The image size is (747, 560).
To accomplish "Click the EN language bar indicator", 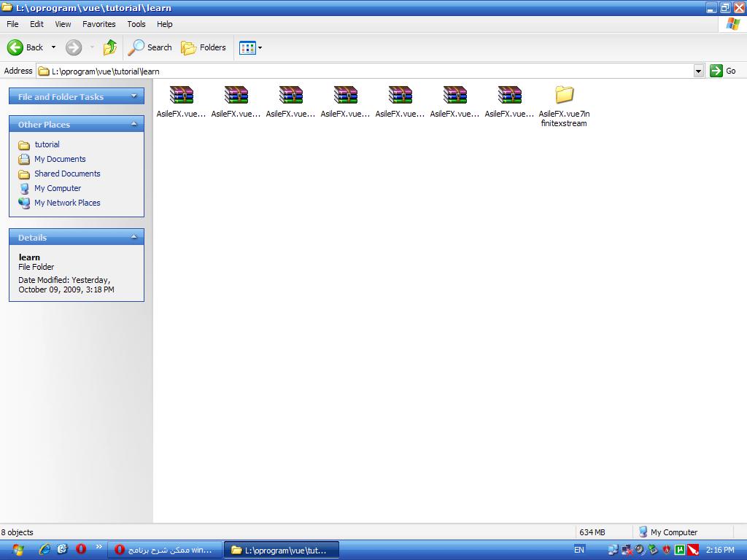I will click(x=578, y=550).
